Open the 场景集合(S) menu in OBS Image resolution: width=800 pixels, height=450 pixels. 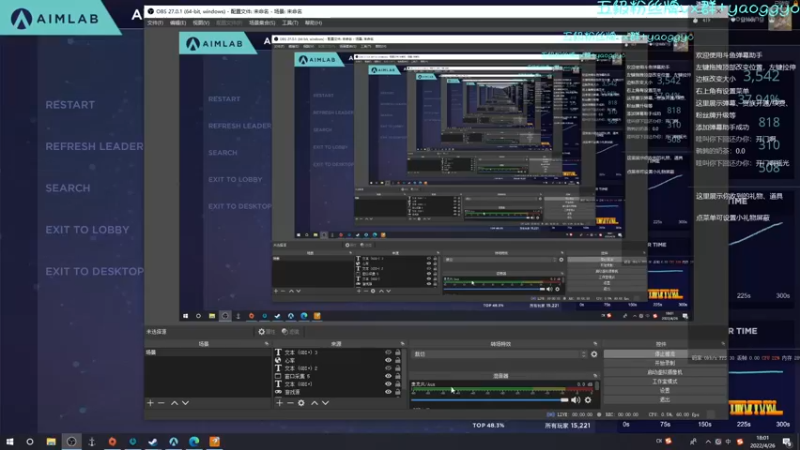pos(262,23)
